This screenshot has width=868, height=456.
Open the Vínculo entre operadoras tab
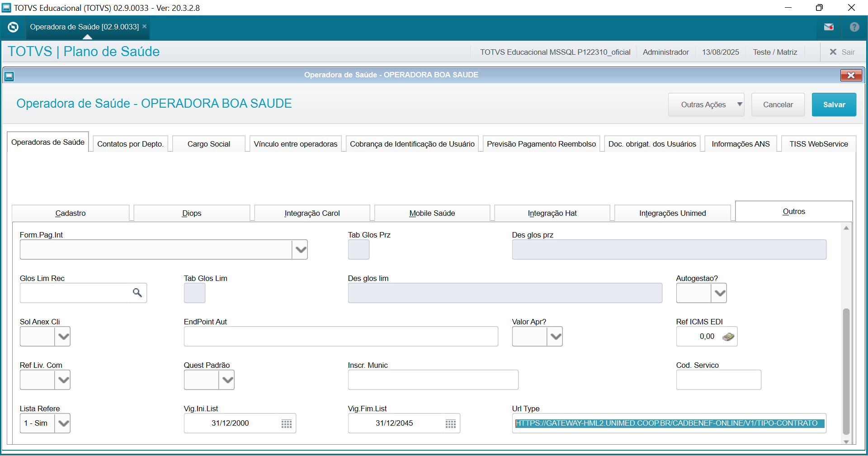[296, 144]
